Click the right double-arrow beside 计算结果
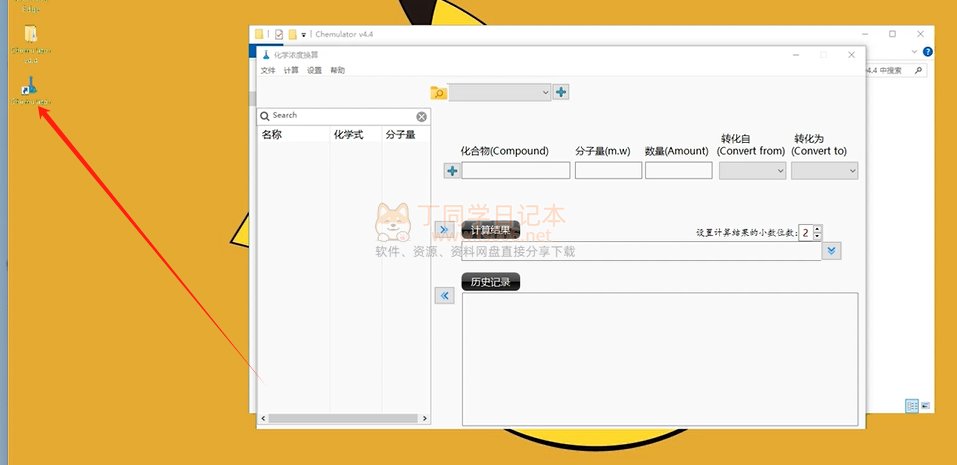This screenshot has width=957, height=465. tap(445, 229)
